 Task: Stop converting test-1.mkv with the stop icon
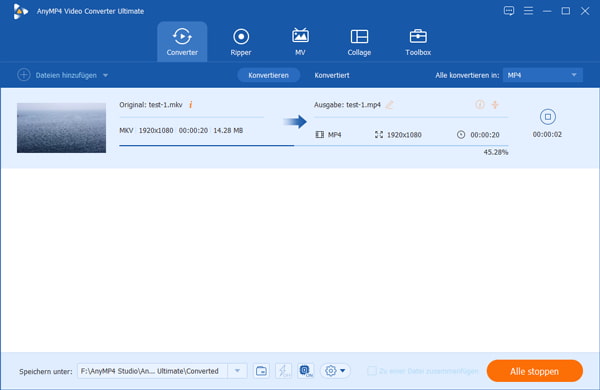click(x=548, y=117)
